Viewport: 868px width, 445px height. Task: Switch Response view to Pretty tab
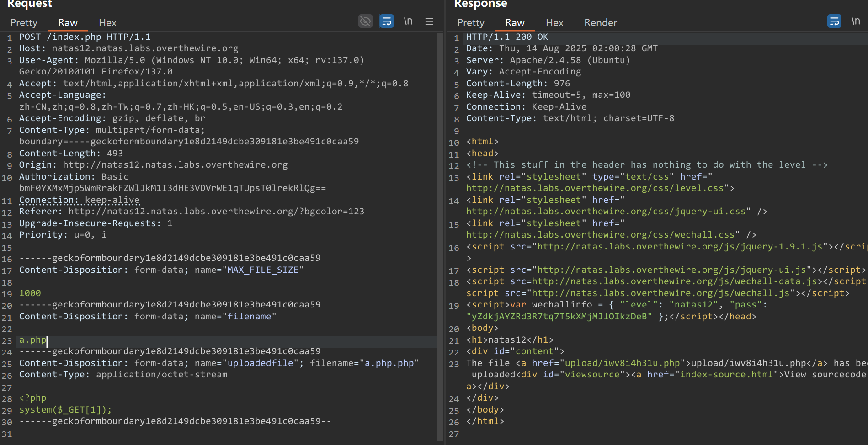pos(471,22)
